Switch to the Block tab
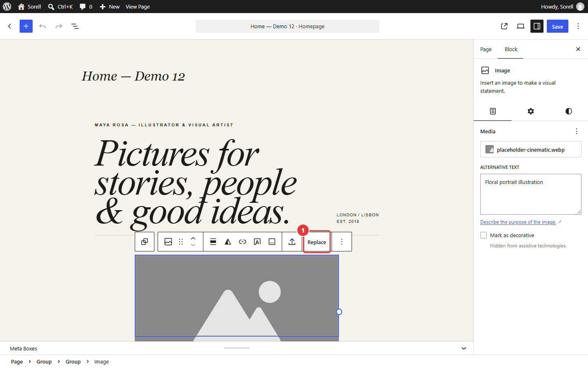The width and height of the screenshot is (588, 368). (x=511, y=49)
